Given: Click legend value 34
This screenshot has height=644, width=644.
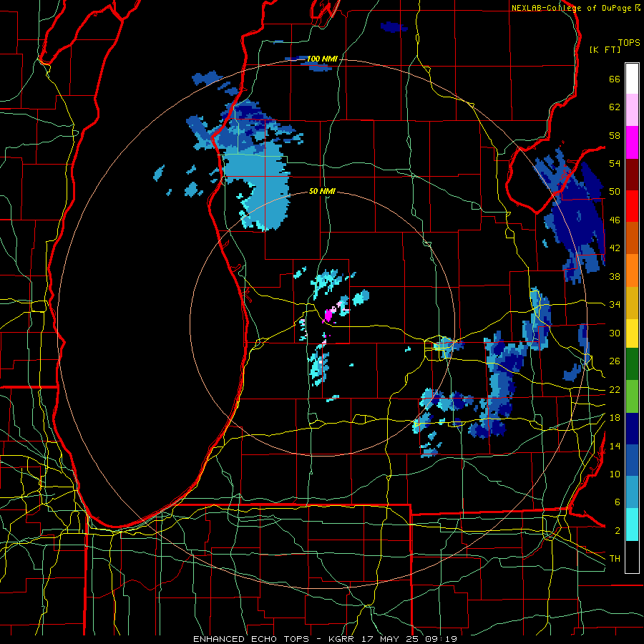Looking at the screenshot, I should [x=615, y=305].
